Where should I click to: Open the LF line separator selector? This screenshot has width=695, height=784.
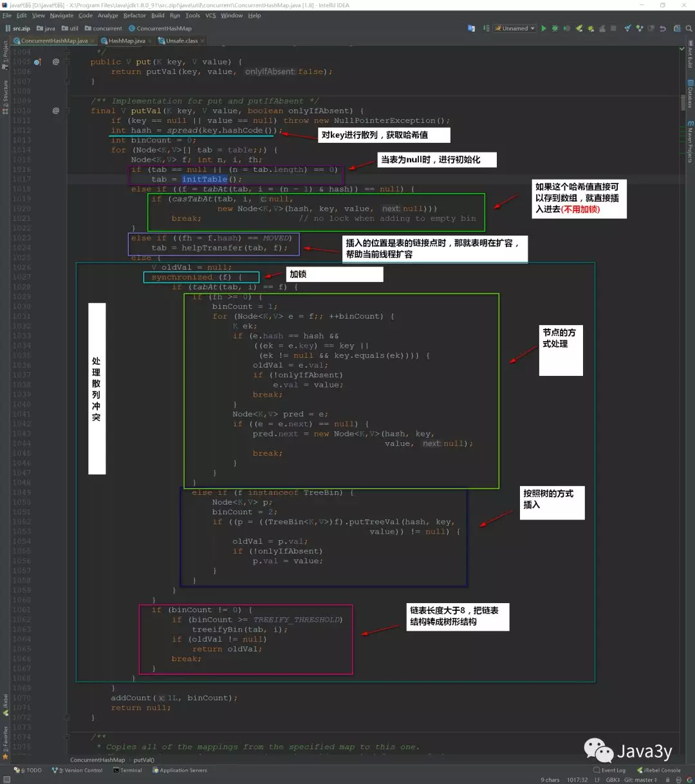pos(597,780)
